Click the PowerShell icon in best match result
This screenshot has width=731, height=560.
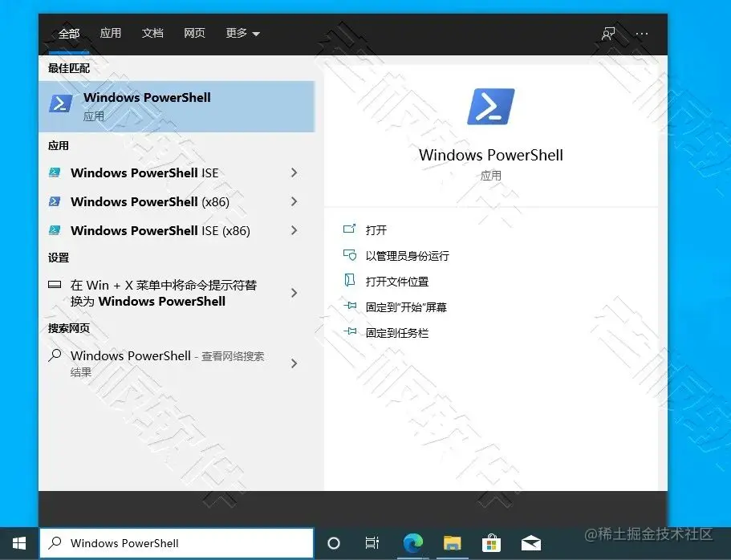click(x=61, y=103)
